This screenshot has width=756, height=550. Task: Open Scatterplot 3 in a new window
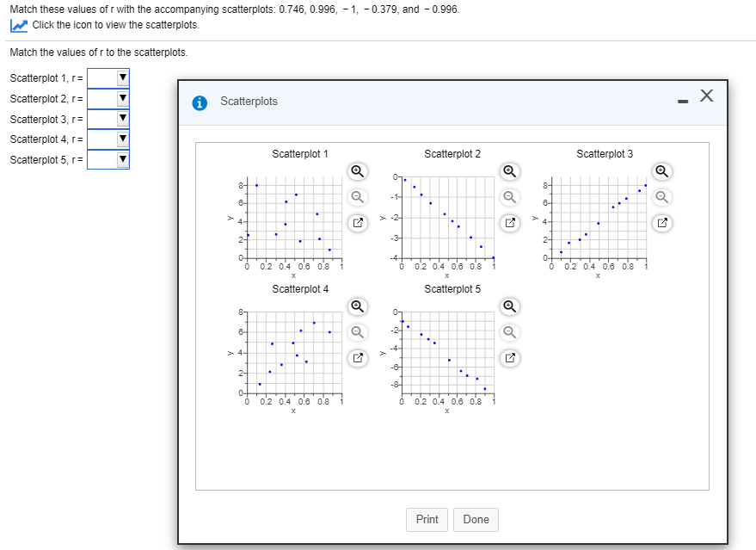click(x=661, y=223)
